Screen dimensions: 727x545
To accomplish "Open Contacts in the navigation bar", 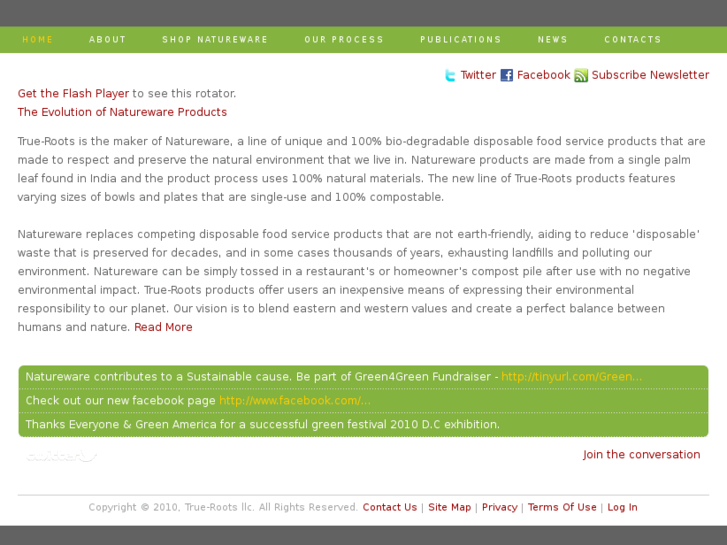I will pos(633,39).
